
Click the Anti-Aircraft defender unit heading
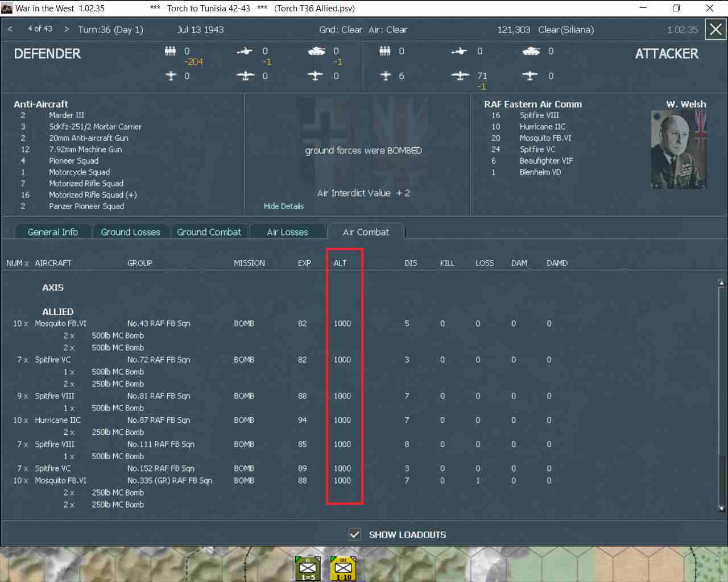(41, 104)
